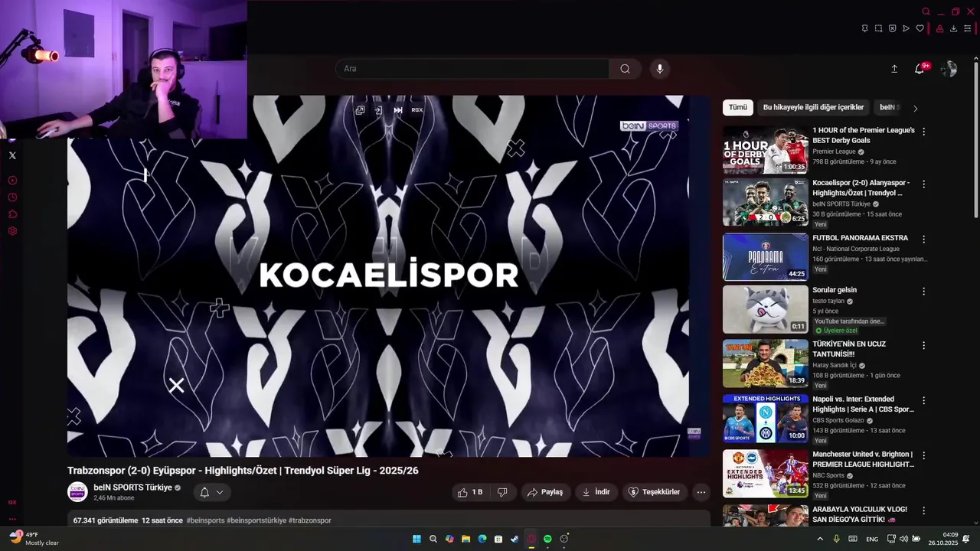980x551 pixels.
Task: Click YouTube search magnifier button
Action: pyautogui.click(x=626, y=69)
